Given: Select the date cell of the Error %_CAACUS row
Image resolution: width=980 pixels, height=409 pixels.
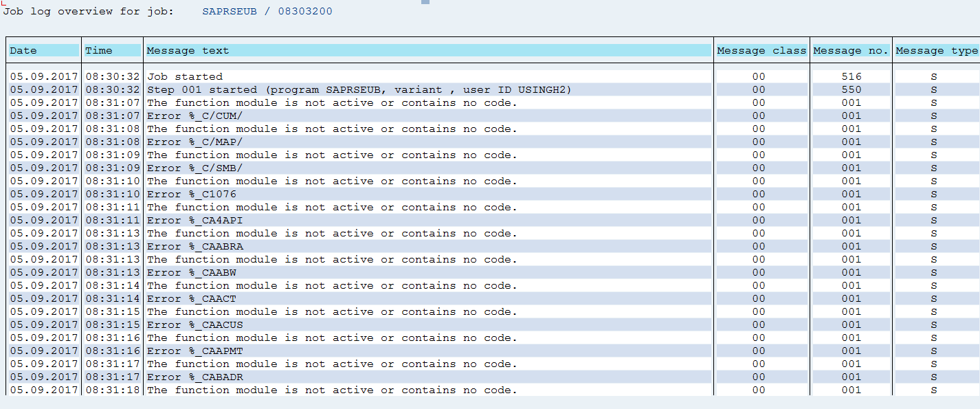Looking at the screenshot, I should point(44,324).
